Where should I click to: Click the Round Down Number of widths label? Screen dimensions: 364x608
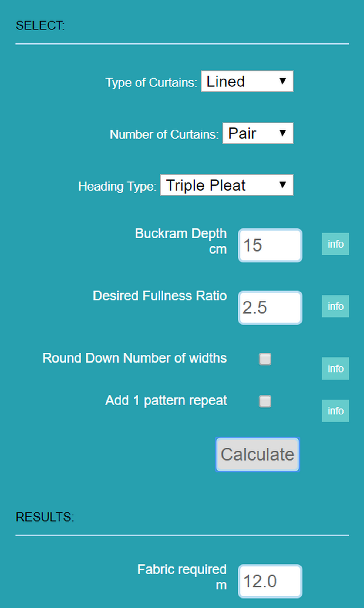134,358
